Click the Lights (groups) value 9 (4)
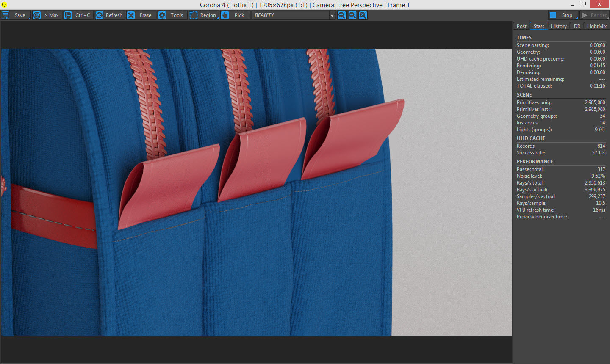The image size is (610, 364). 600,130
